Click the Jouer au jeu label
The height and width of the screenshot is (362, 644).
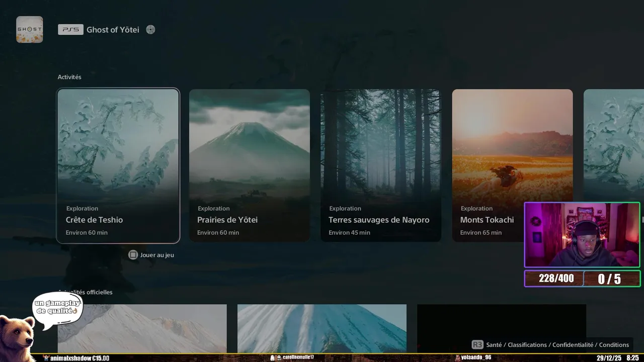157,255
